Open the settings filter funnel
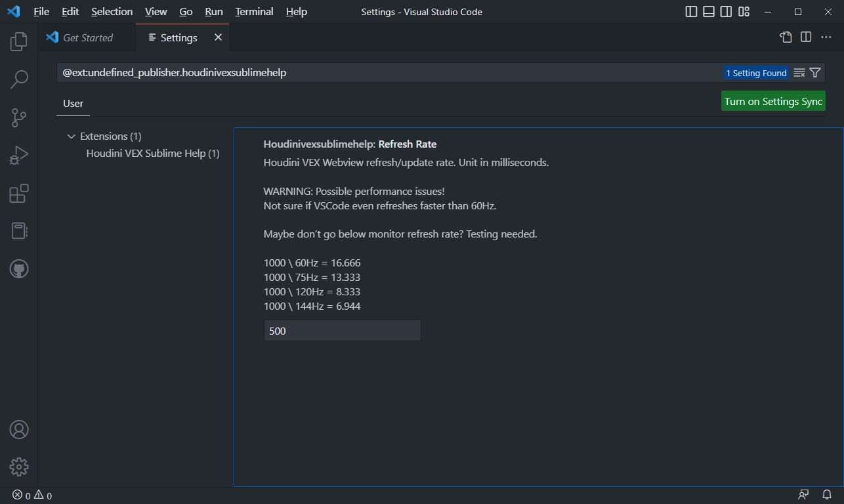The image size is (844, 504). click(815, 73)
